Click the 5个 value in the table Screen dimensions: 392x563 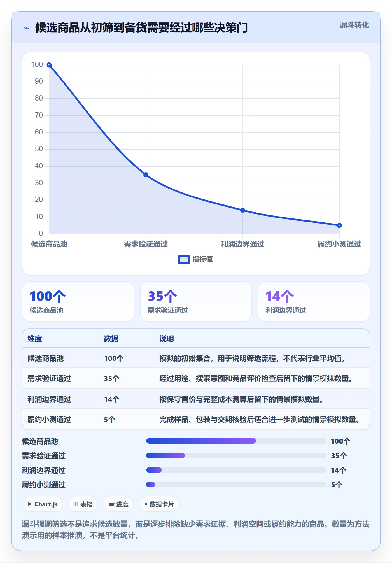tap(109, 419)
